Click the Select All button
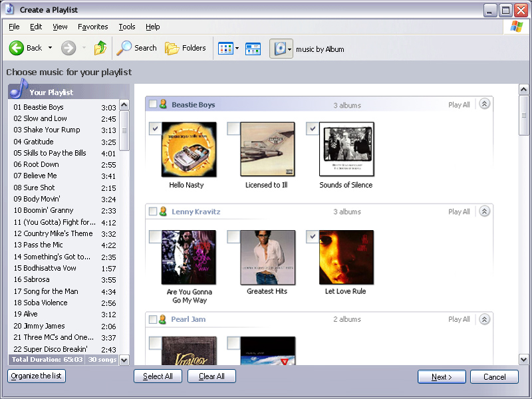The image size is (532, 399). pyautogui.click(x=158, y=376)
